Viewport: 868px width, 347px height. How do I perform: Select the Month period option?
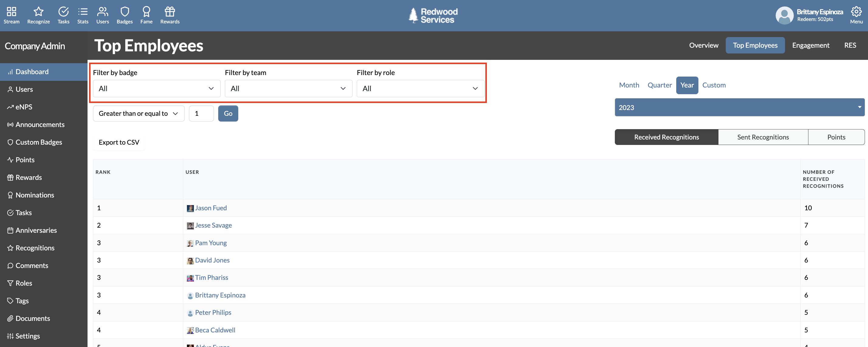(x=629, y=85)
